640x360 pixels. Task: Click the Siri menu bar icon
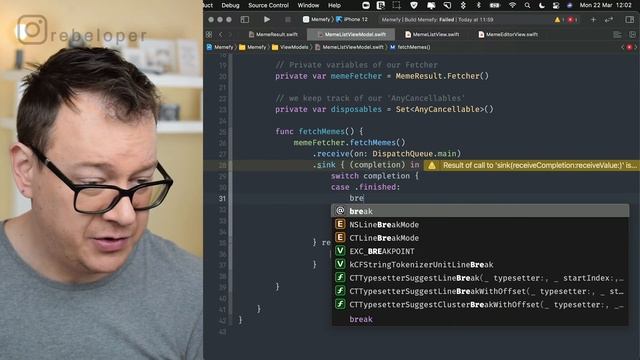point(569,5)
